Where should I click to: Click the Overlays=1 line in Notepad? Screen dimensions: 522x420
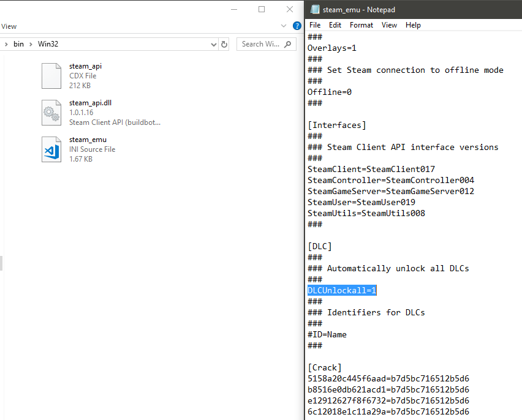[x=332, y=48]
